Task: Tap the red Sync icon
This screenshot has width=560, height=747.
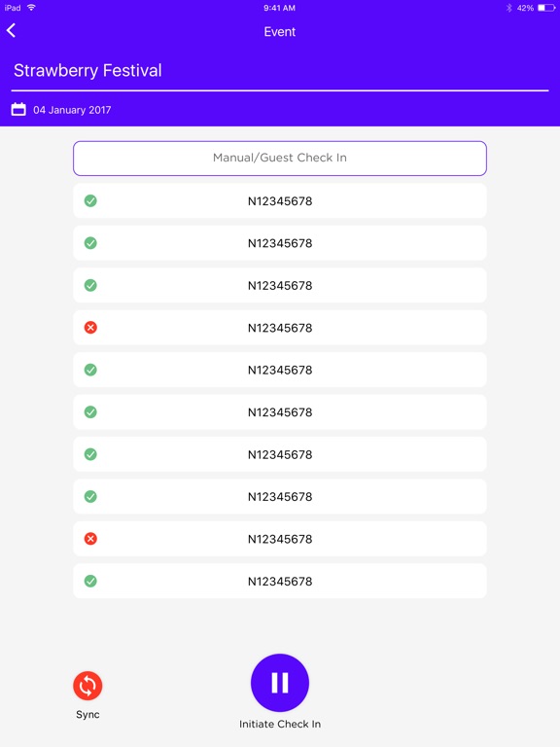Action: tap(87, 686)
